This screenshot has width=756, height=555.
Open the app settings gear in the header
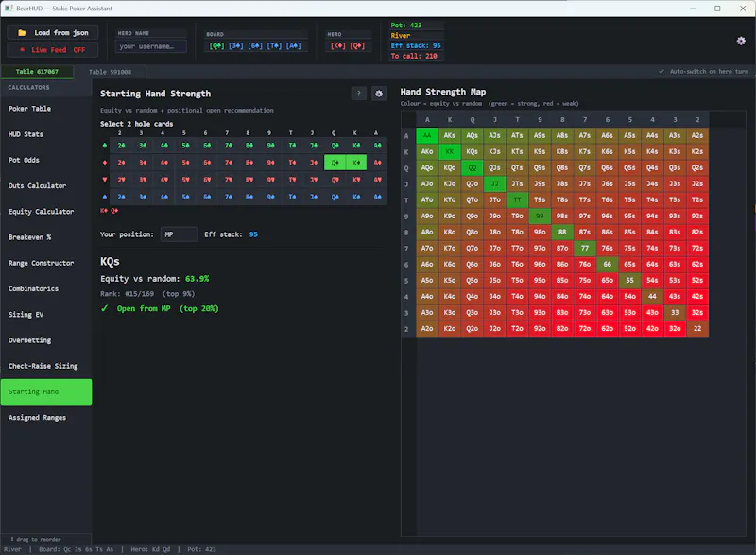coord(741,41)
